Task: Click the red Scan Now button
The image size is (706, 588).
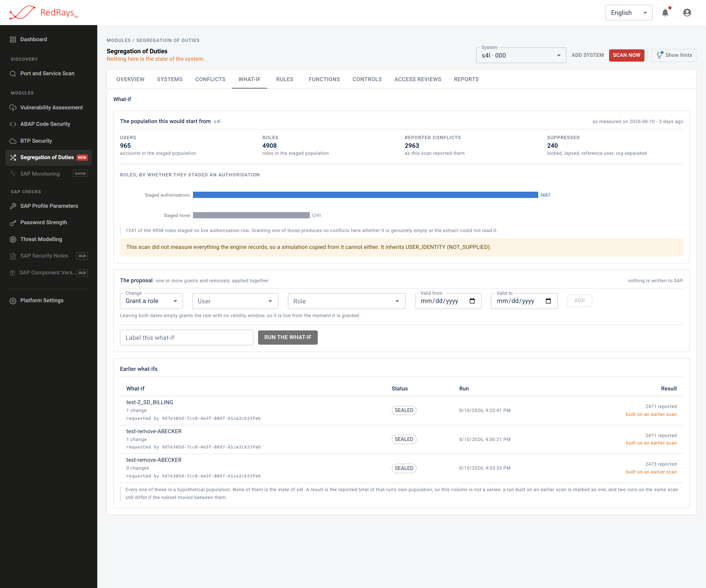Action: [627, 55]
